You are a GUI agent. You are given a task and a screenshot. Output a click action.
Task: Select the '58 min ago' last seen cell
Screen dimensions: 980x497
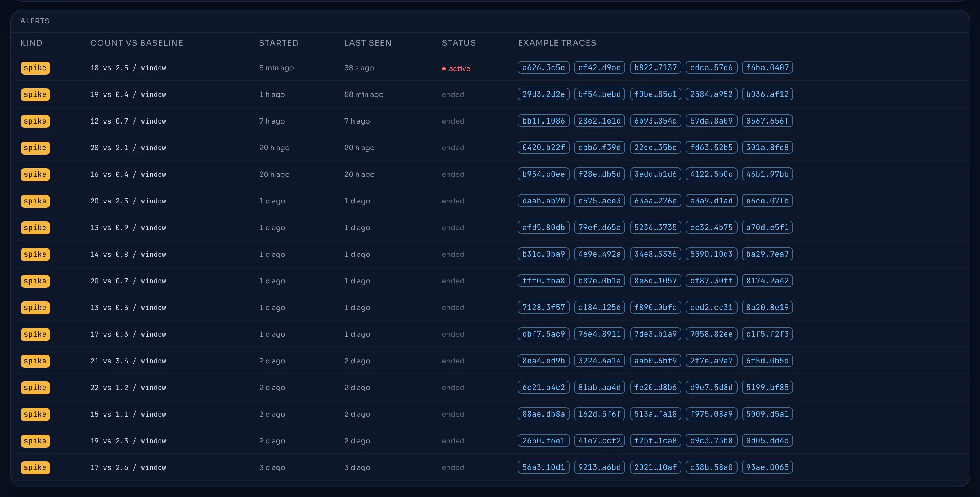click(364, 94)
